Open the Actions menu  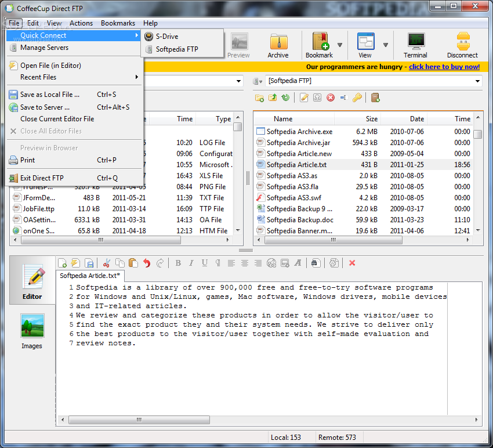point(81,23)
